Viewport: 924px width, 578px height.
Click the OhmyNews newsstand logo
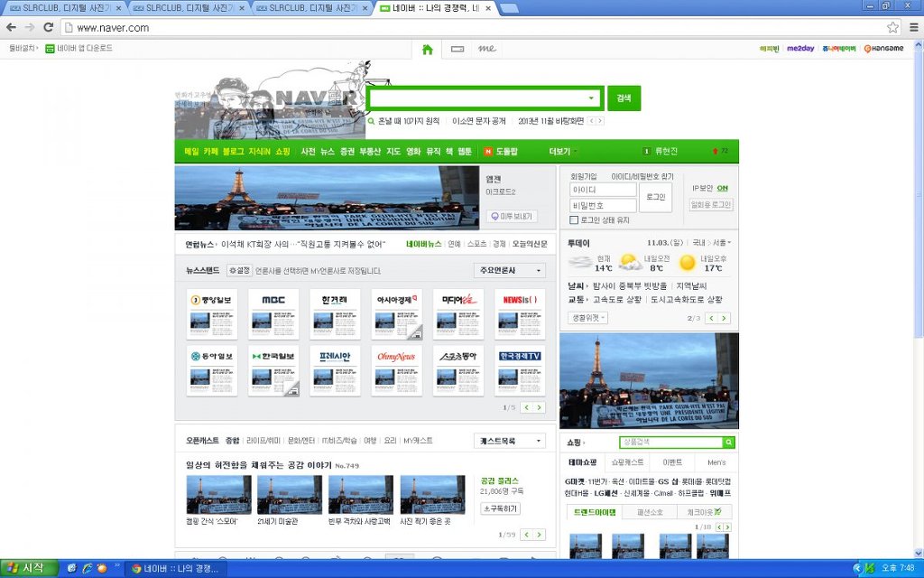[x=397, y=356]
